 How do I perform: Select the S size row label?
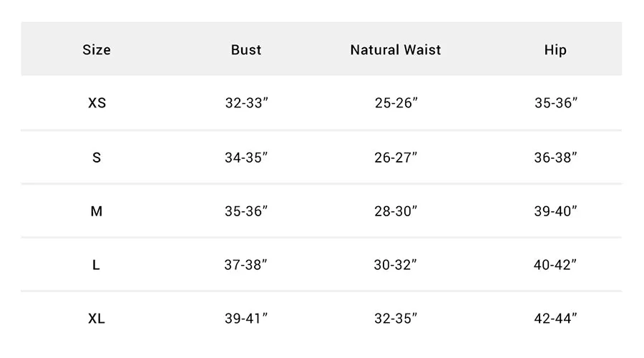[x=97, y=158]
